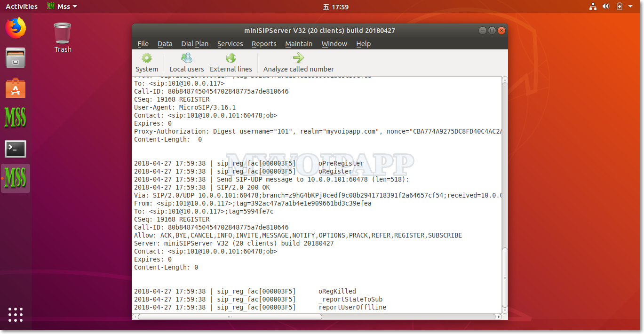Minimize the miniSIPServer window

(482, 31)
